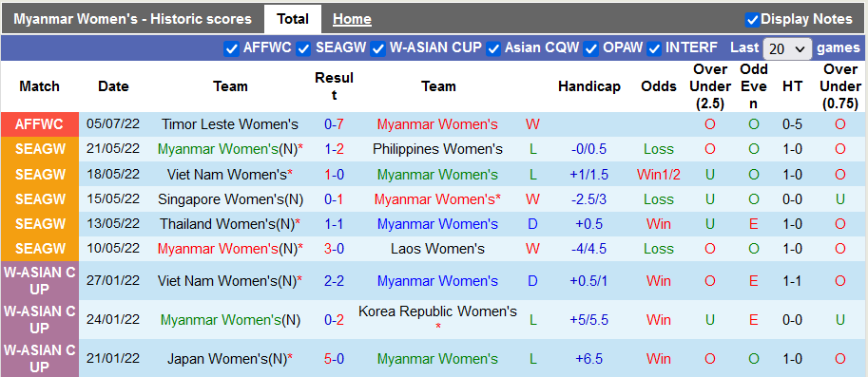
Task: Toggle the AFFWC competition checkbox
Action: point(231,48)
